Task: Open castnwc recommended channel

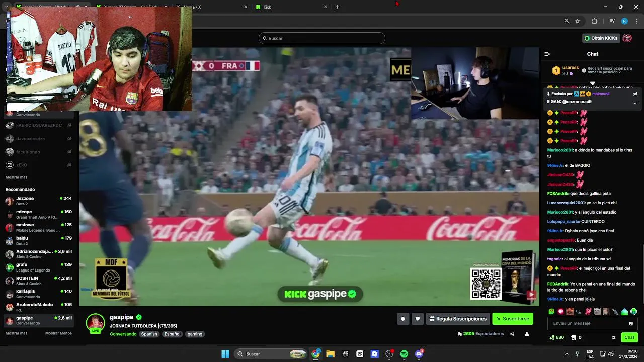Action: coord(39,227)
